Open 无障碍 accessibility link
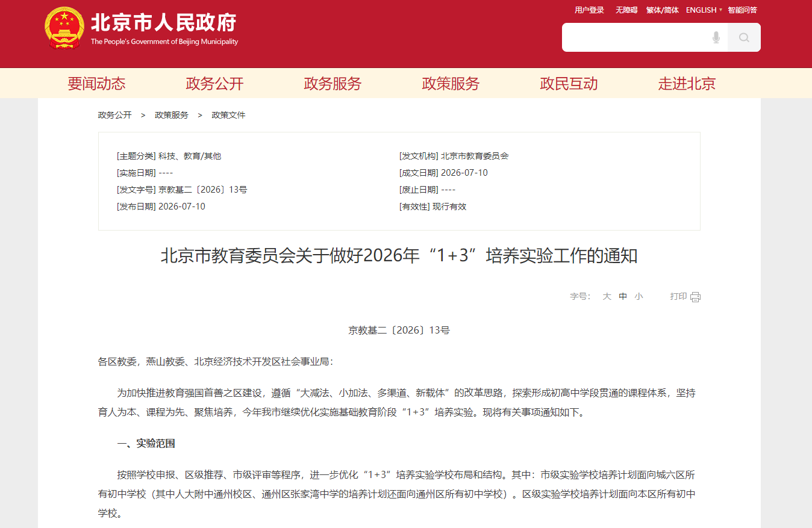Screen dimensions: 812x528 (x=626, y=10)
